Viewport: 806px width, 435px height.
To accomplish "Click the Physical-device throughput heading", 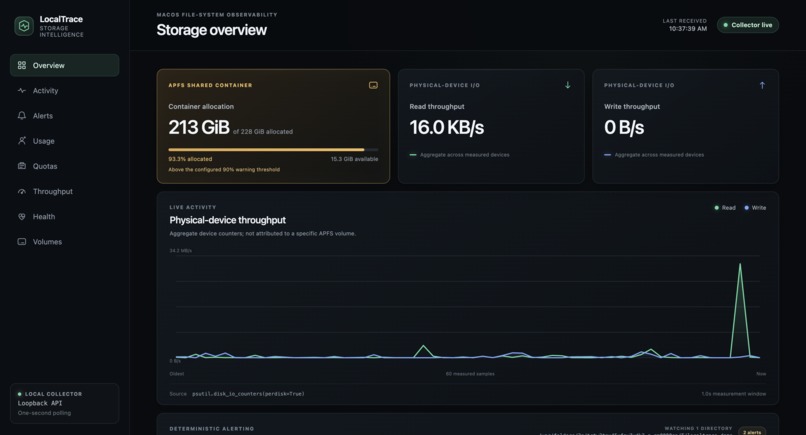I will pyautogui.click(x=227, y=220).
